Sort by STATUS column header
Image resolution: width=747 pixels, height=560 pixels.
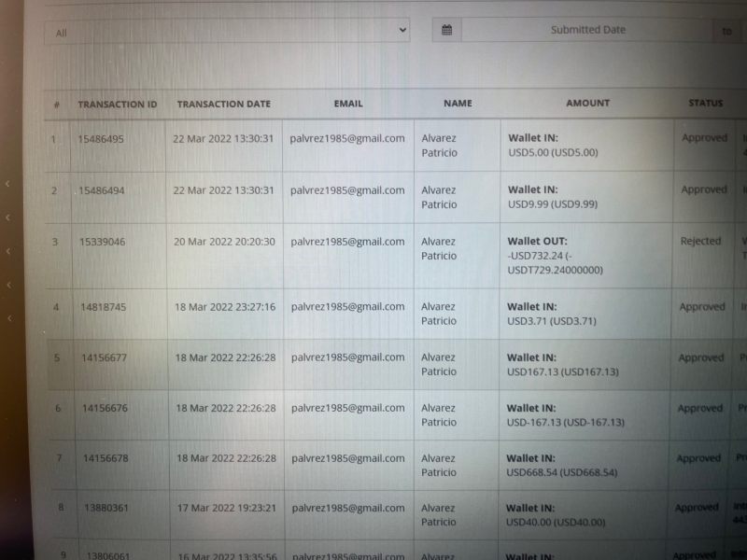coord(706,103)
